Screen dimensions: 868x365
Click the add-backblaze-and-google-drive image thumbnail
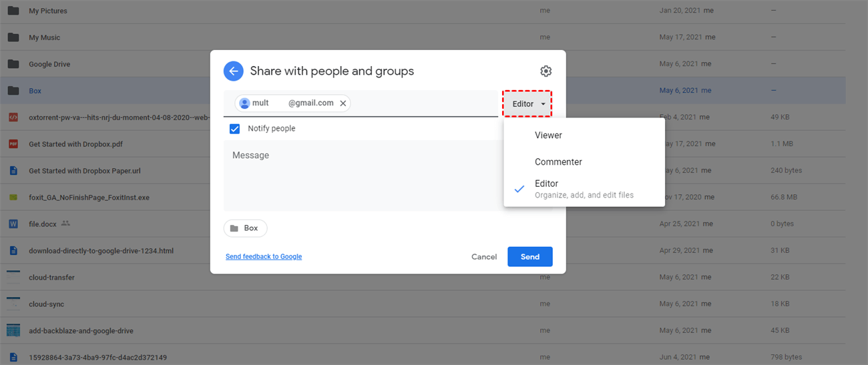13,331
